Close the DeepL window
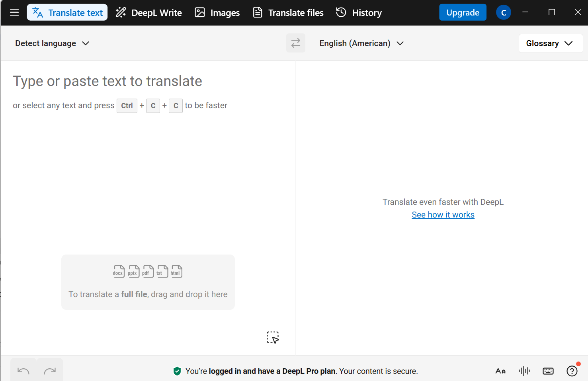Screen dimensions: 588x381 (578, 12)
